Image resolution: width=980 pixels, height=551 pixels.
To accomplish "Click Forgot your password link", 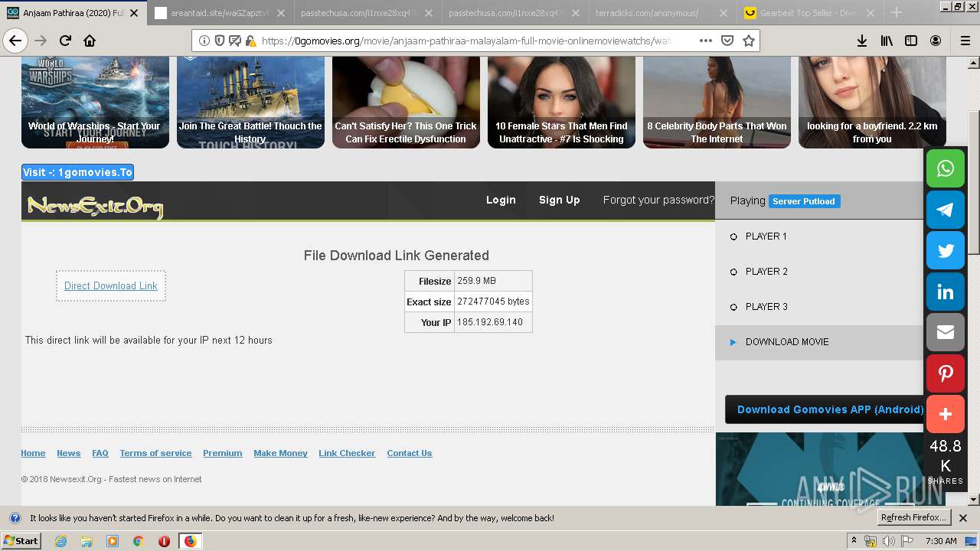I will click(658, 200).
